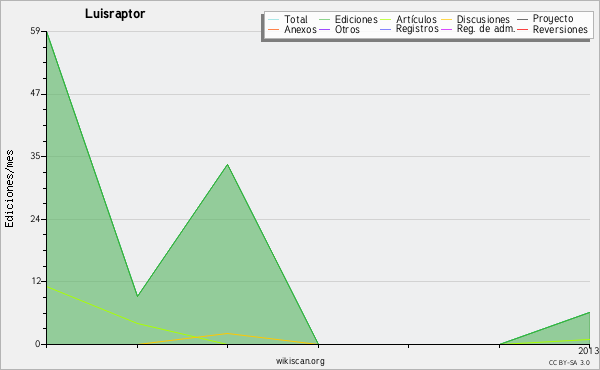600x370 pixels.
Task: Click the y-axis value 35
Action: point(35,156)
